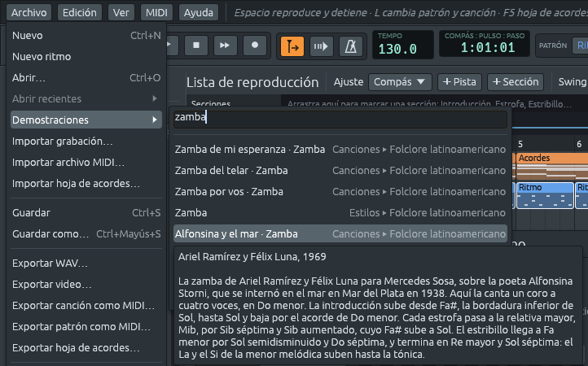Screen dimensions: 588x366
Task: Click the position display 1:01:01
Action: point(488,47)
